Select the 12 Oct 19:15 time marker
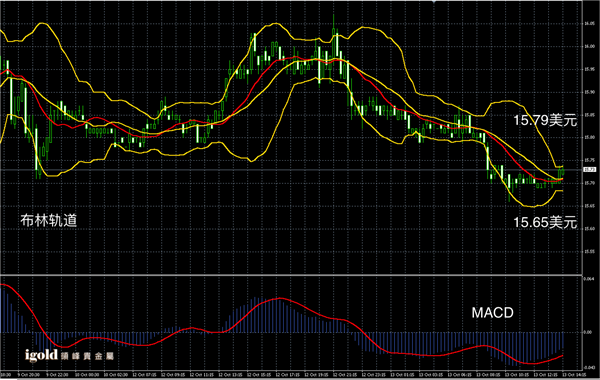 (x=316, y=374)
